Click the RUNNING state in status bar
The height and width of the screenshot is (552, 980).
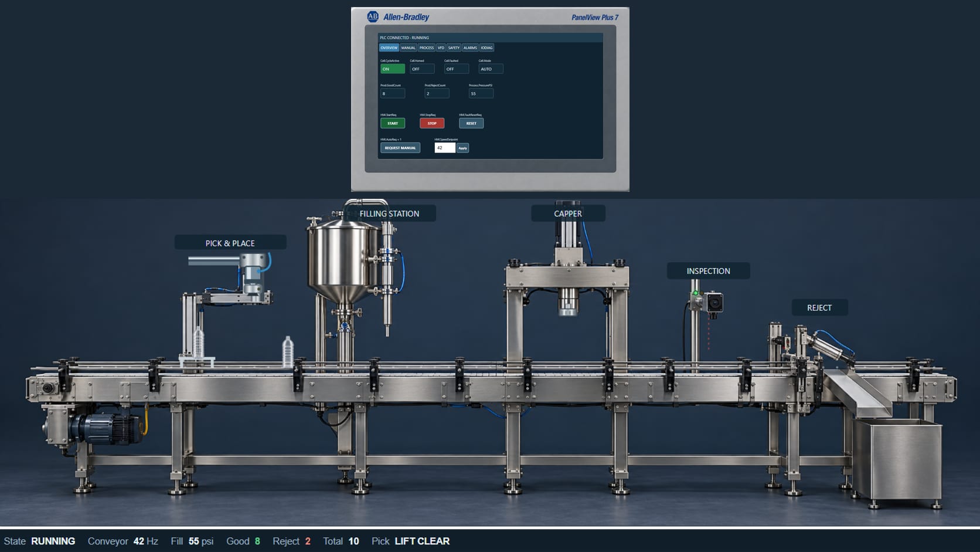53,541
